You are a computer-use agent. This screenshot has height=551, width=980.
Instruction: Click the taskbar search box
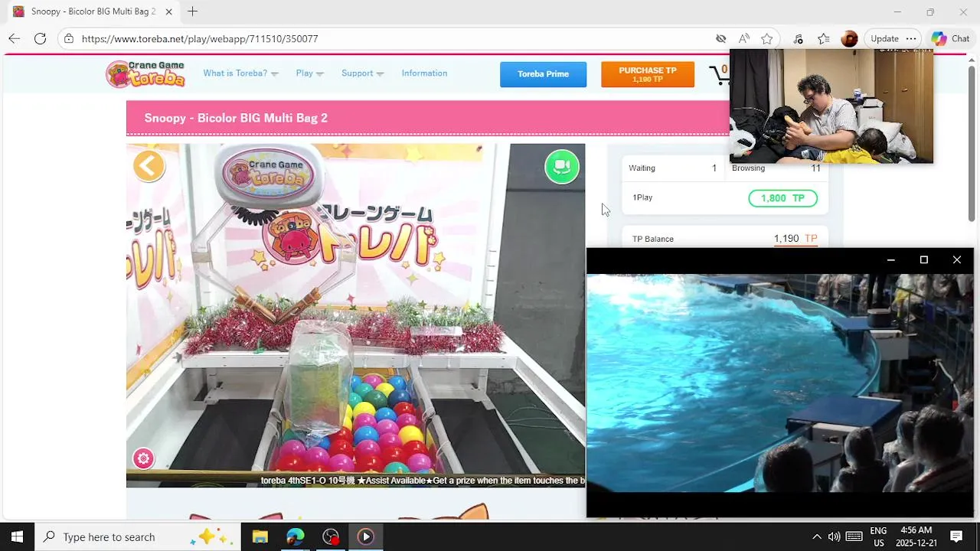point(138,536)
